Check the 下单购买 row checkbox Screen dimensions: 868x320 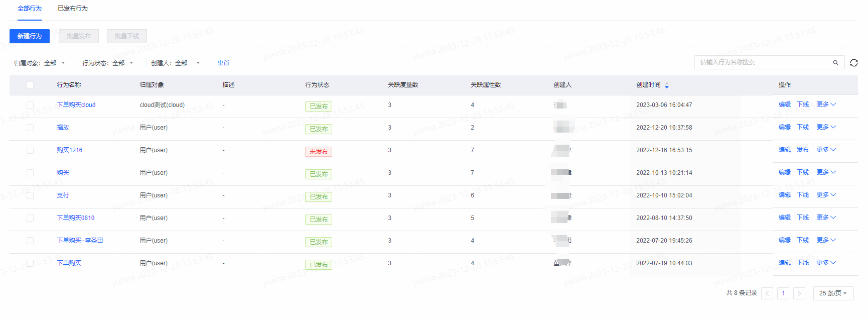[30, 263]
